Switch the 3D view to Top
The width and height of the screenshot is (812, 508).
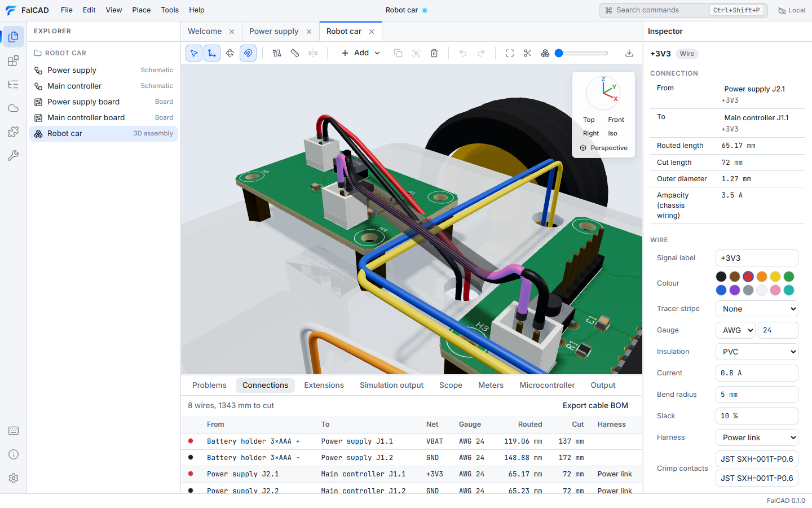589,120
